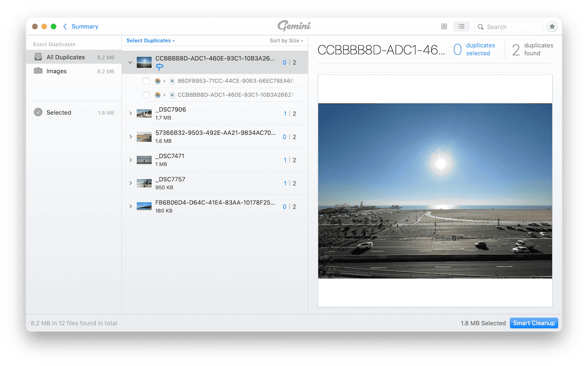588x366 pixels.
Task: Switch to grid view layout
Action: click(444, 27)
